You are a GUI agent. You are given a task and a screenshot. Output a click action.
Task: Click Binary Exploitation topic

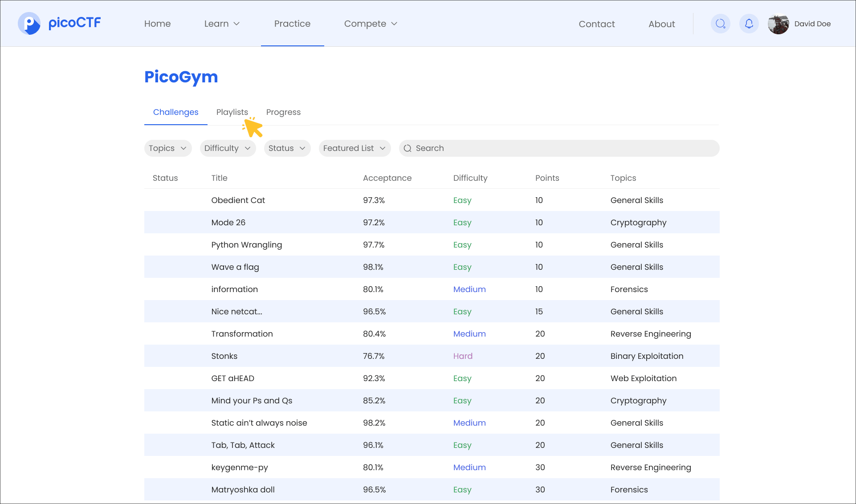[x=647, y=356]
